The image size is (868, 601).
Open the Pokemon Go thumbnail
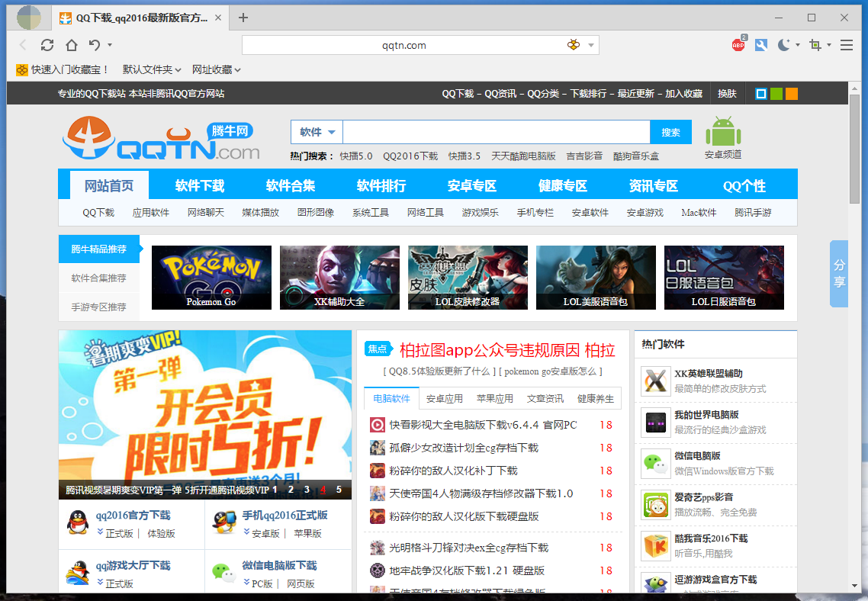pos(211,278)
